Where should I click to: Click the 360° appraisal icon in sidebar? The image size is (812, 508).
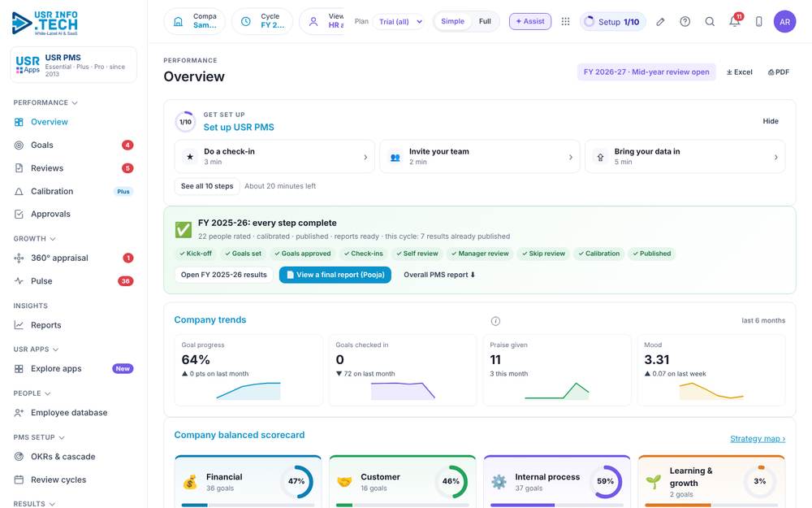click(x=19, y=258)
